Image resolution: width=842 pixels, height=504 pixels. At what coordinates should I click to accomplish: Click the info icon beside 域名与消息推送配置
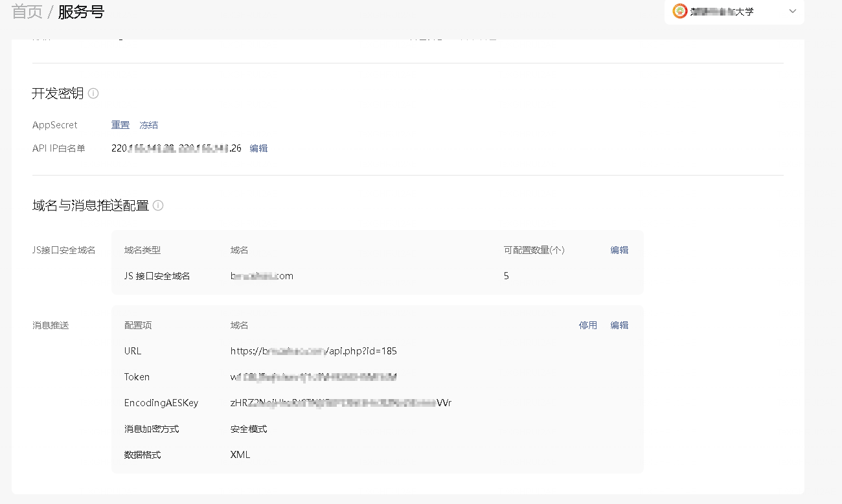tap(158, 206)
